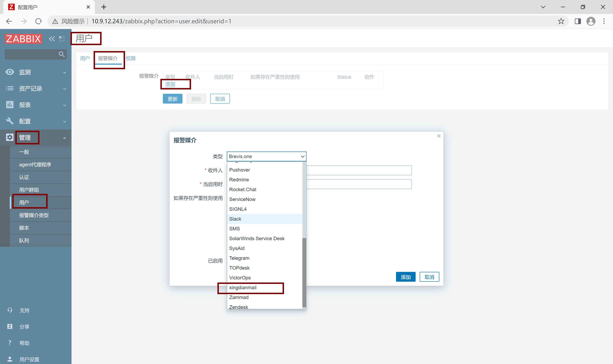Click the reports bar chart icon
613x364 pixels.
pyautogui.click(x=10, y=105)
